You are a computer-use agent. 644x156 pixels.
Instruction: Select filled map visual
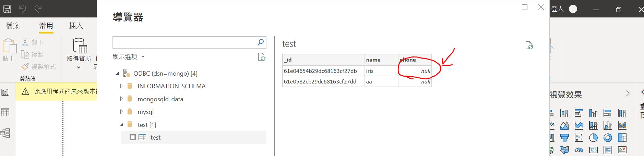point(564,150)
